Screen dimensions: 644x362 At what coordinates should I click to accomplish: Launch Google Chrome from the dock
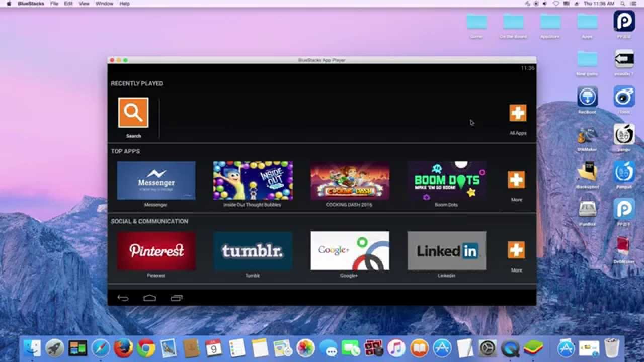[x=146, y=348]
